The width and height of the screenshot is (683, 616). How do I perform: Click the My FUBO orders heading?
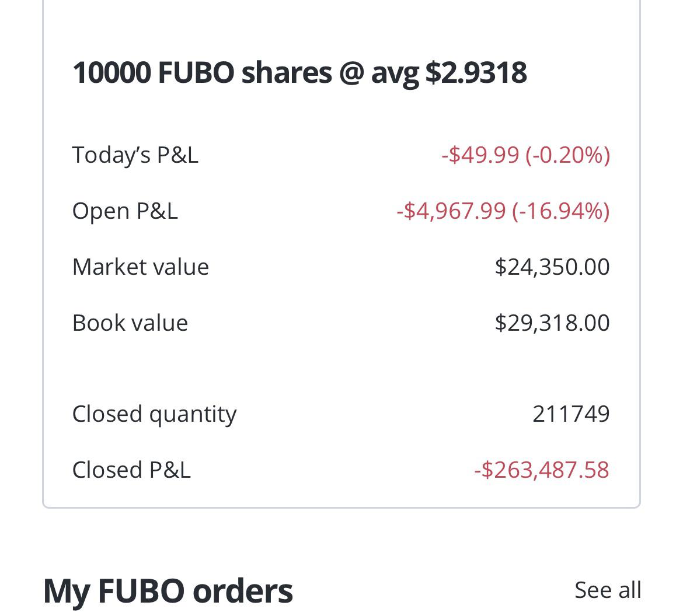(168, 590)
